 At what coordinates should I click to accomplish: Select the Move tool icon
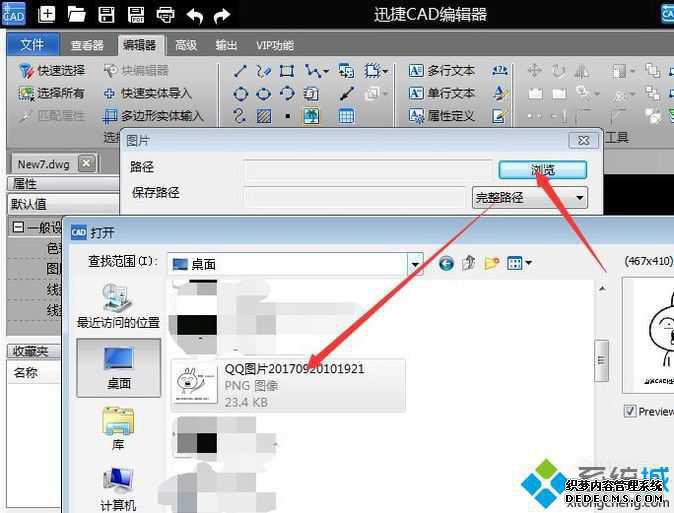(x=534, y=71)
